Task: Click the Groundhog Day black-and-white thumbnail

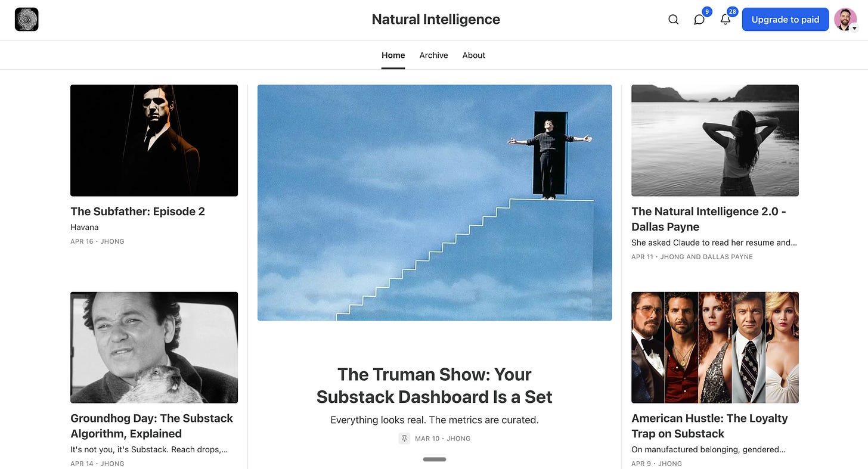Action: 154,347
